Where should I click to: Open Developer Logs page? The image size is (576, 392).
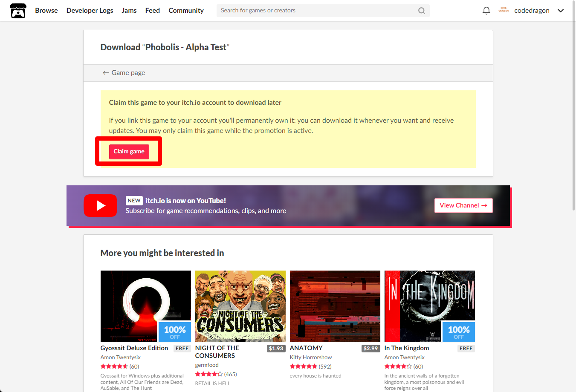tap(90, 10)
